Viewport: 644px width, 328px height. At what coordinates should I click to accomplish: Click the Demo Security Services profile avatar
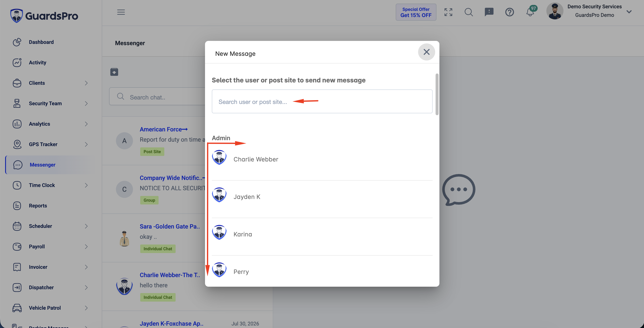pos(555,11)
